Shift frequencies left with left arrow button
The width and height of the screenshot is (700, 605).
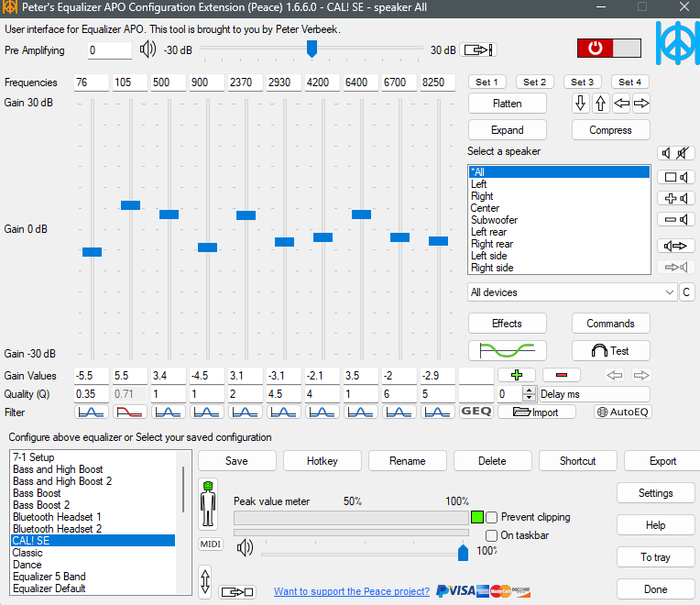621,104
